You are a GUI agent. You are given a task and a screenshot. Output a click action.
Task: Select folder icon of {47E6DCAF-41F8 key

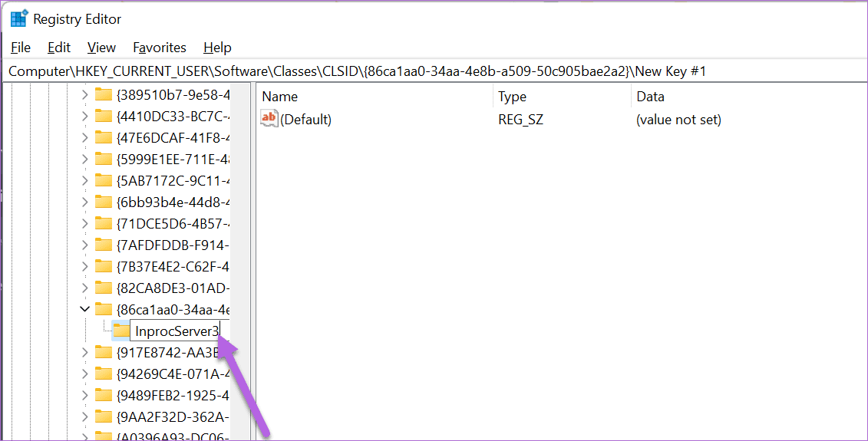(x=104, y=137)
